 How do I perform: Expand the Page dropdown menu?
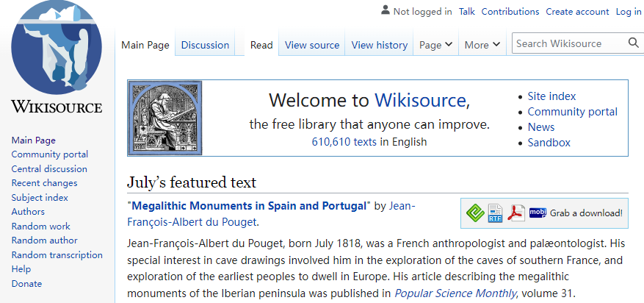(435, 45)
